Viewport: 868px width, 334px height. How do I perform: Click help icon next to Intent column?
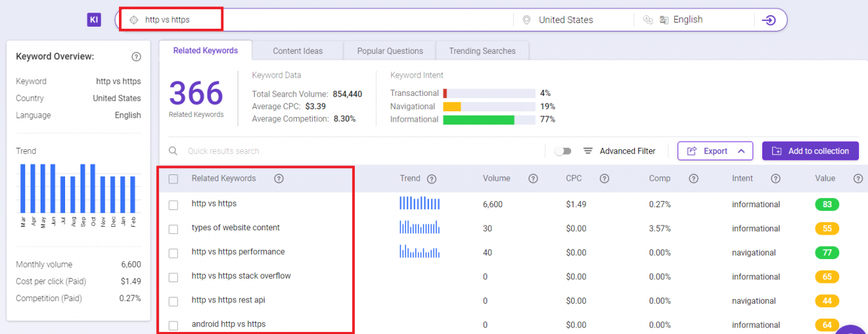pyautogui.click(x=776, y=179)
